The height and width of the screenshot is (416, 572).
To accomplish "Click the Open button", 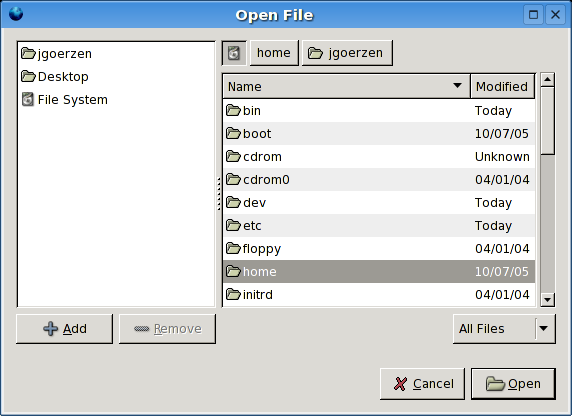I will click(x=513, y=384).
